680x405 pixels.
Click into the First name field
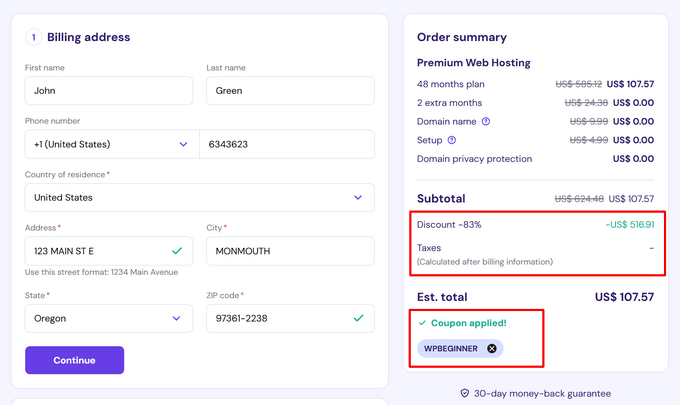point(108,91)
